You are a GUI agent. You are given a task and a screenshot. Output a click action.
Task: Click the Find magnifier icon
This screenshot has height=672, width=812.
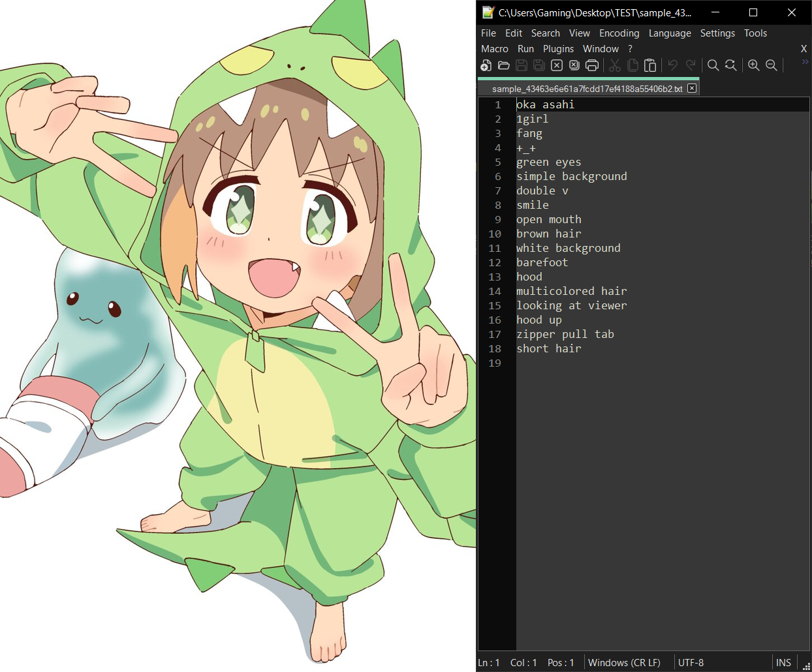click(713, 65)
